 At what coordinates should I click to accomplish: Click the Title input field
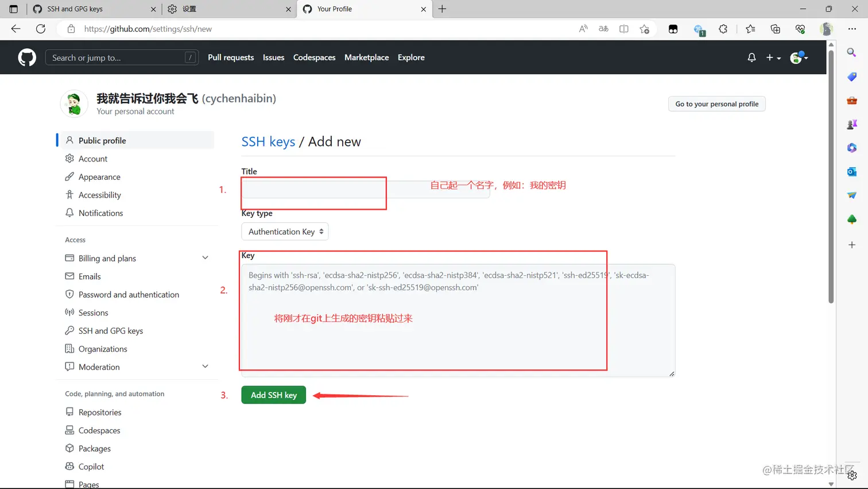point(365,190)
